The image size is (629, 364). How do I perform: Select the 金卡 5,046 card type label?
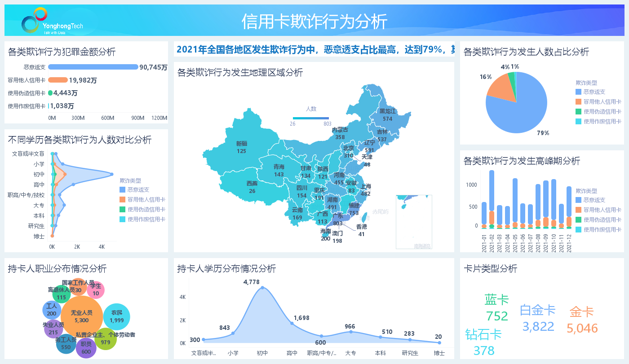pos(582,320)
